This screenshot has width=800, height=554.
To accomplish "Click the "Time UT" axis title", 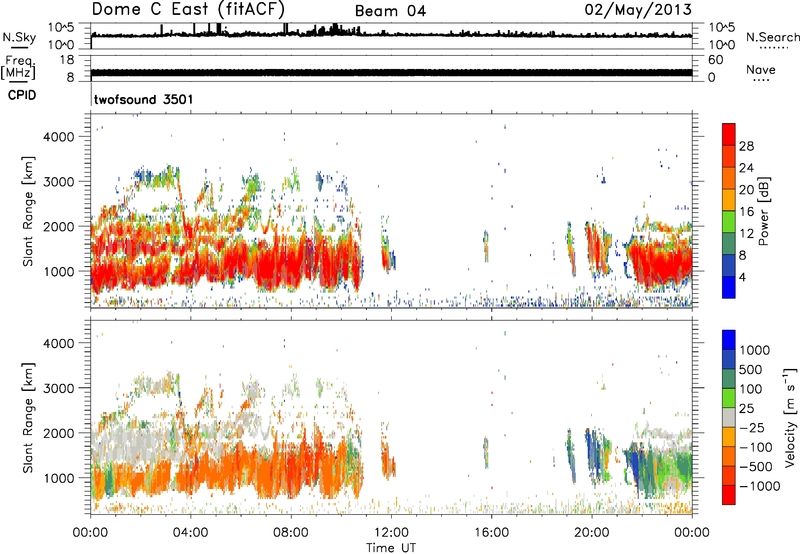I will (x=391, y=548).
